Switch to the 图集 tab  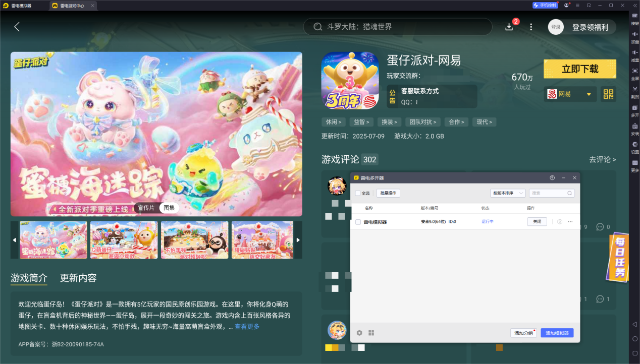(169, 207)
